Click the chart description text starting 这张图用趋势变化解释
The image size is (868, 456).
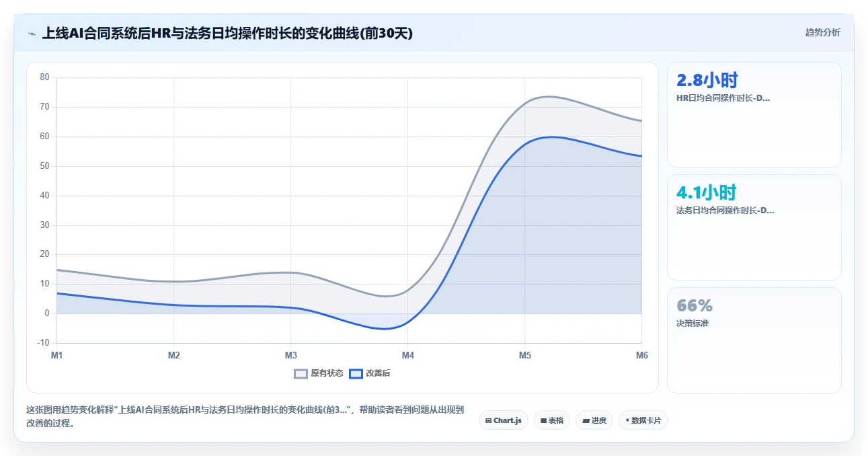pyautogui.click(x=245, y=417)
